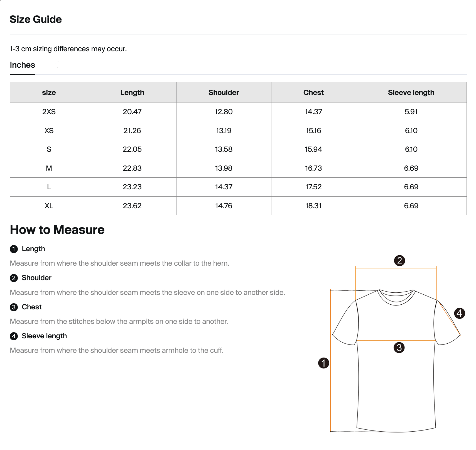
Task: Click the number 4 Sleeve length bullet icon
Action: pyautogui.click(x=14, y=336)
